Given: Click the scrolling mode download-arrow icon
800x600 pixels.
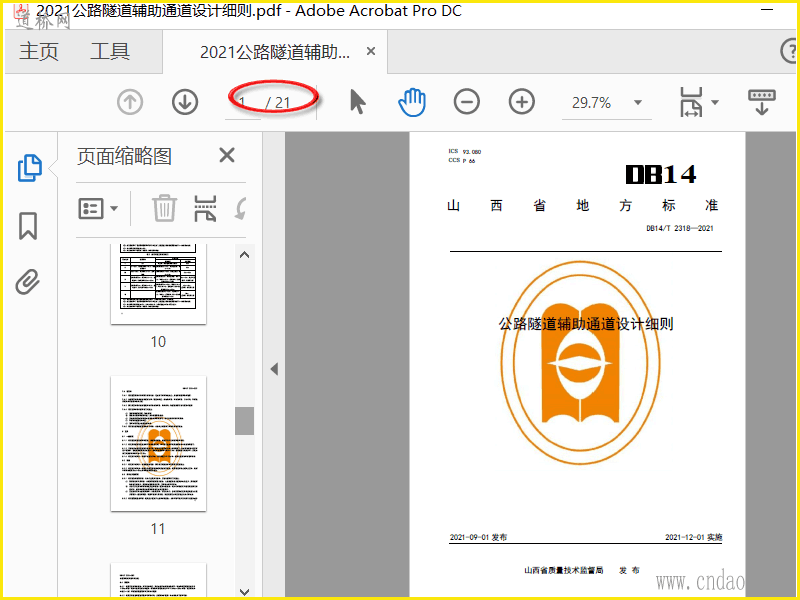Looking at the screenshot, I should coord(762,102).
